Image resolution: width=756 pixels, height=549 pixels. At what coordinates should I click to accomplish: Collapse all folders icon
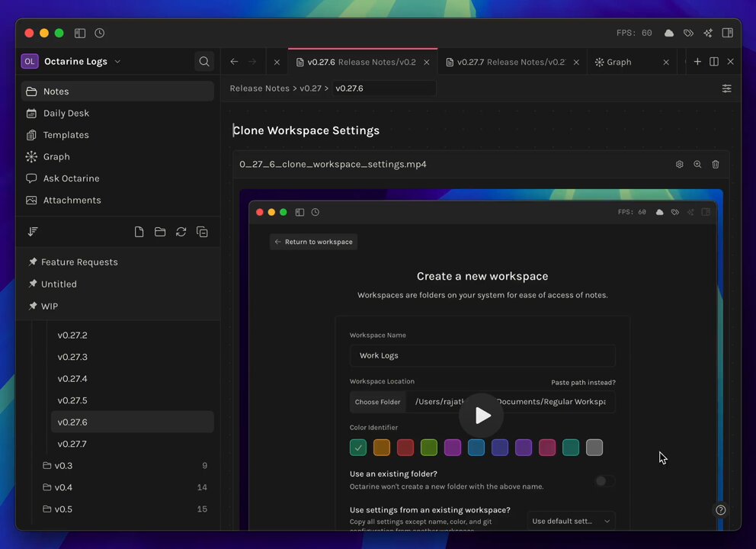pyautogui.click(x=202, y=232)
